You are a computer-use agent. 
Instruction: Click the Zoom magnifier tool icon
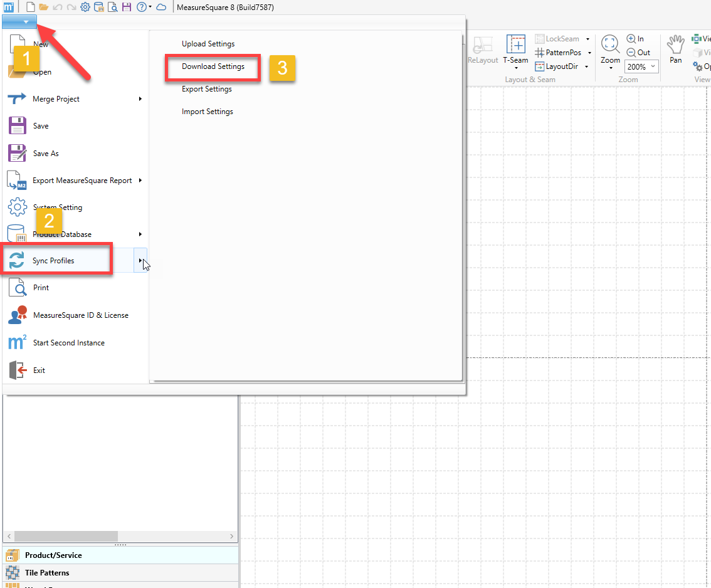click(610, 44)
